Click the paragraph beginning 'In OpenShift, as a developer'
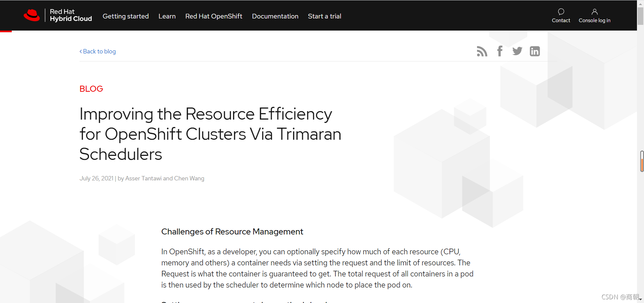Screen dimensions: 644x303 (x=317, y=268)
